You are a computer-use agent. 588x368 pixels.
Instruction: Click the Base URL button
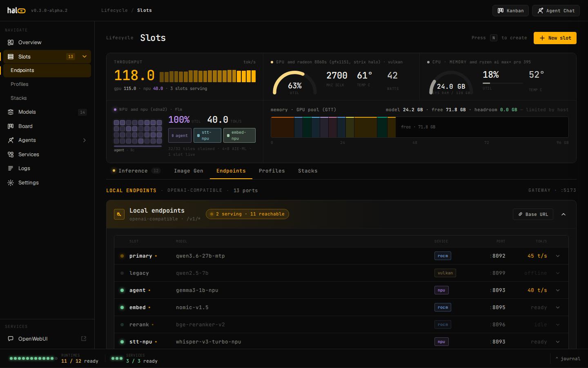click(533, 214)
